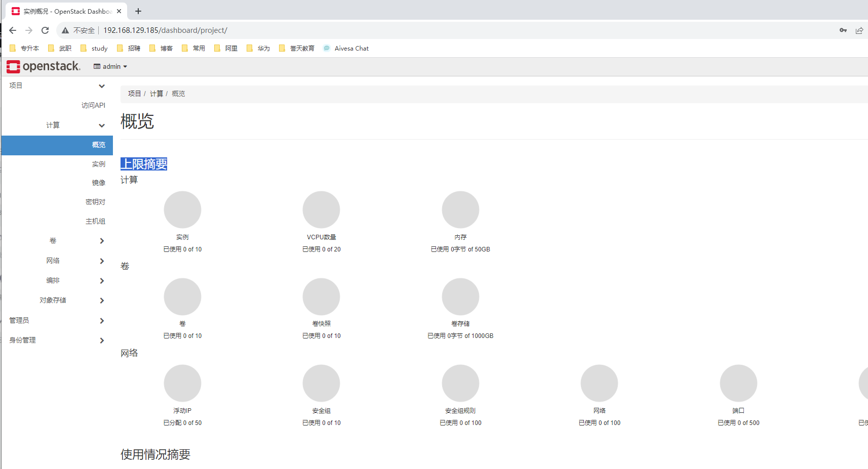Click the 不安全 security warning icon
The height and width of the screenshot is (469, 868).
coord(65,30)
